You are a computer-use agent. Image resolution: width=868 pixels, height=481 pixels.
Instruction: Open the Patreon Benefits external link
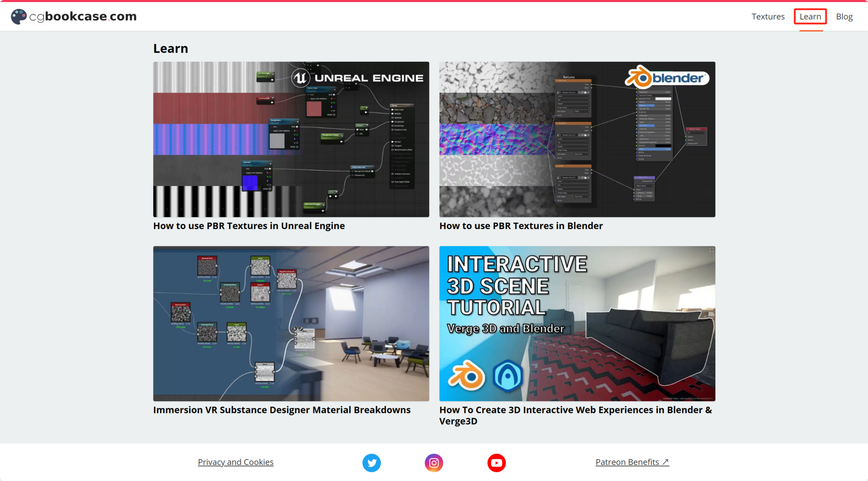pos(632,462)
